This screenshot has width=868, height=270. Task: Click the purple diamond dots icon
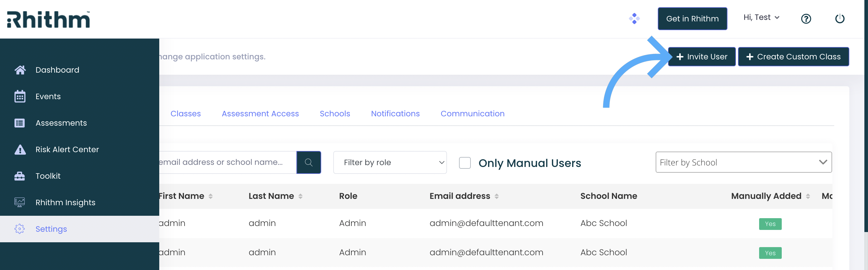coord(634,18)
